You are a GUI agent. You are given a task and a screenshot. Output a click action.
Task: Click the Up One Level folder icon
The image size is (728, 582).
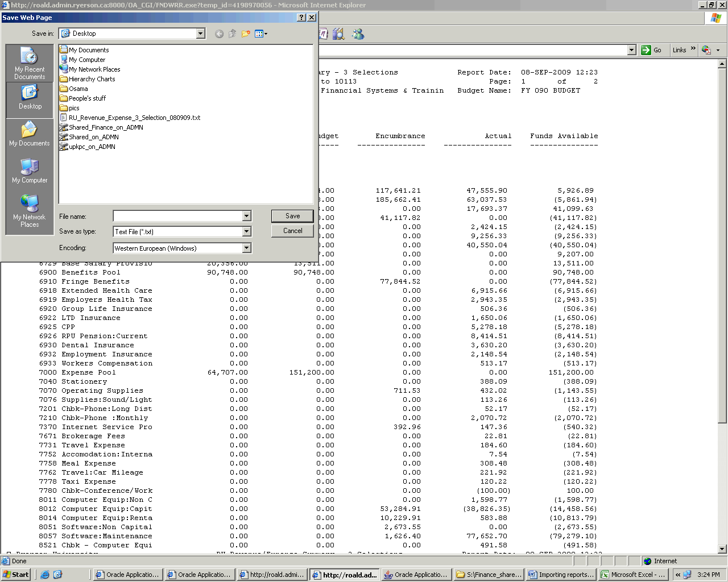click(x=232, y=34)
